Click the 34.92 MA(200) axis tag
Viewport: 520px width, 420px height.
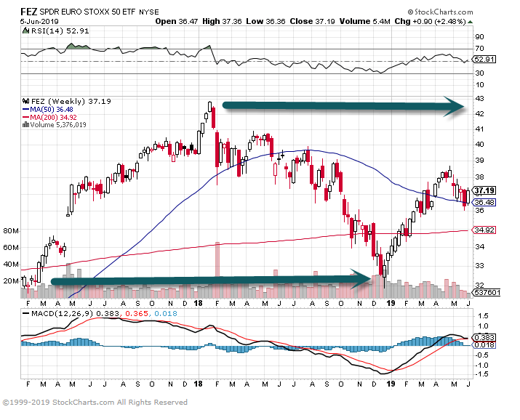coord(484,230)
